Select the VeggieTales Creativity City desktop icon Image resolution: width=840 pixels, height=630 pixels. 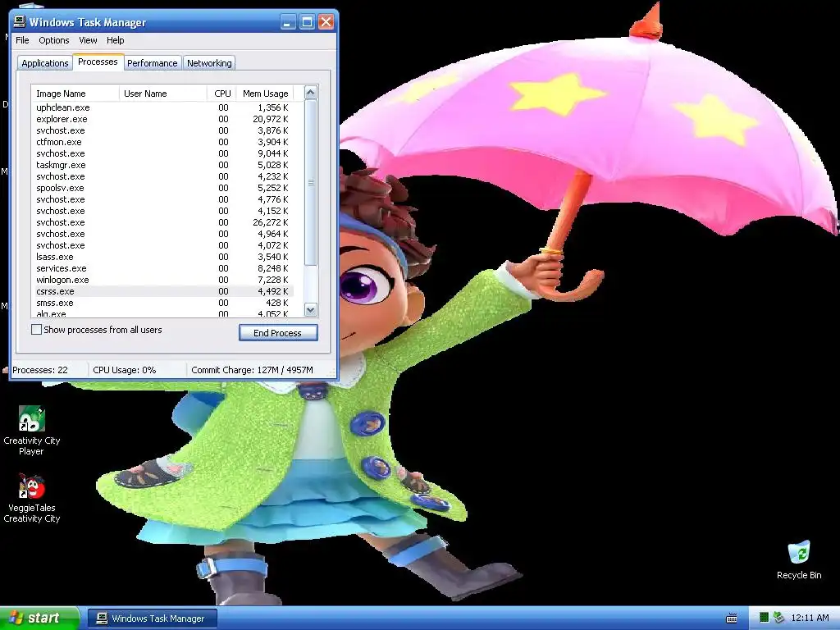click(32, 498)
